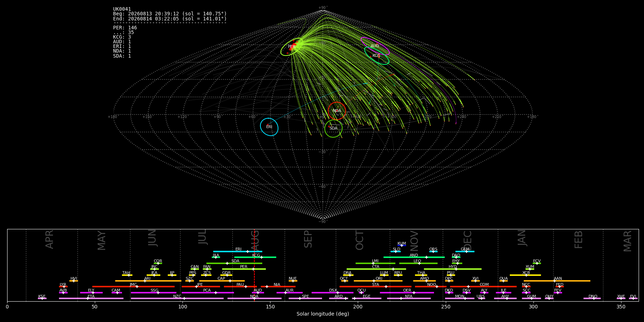
Task: Select the PER: 146 count entry
Action: [x=125, y=28]
